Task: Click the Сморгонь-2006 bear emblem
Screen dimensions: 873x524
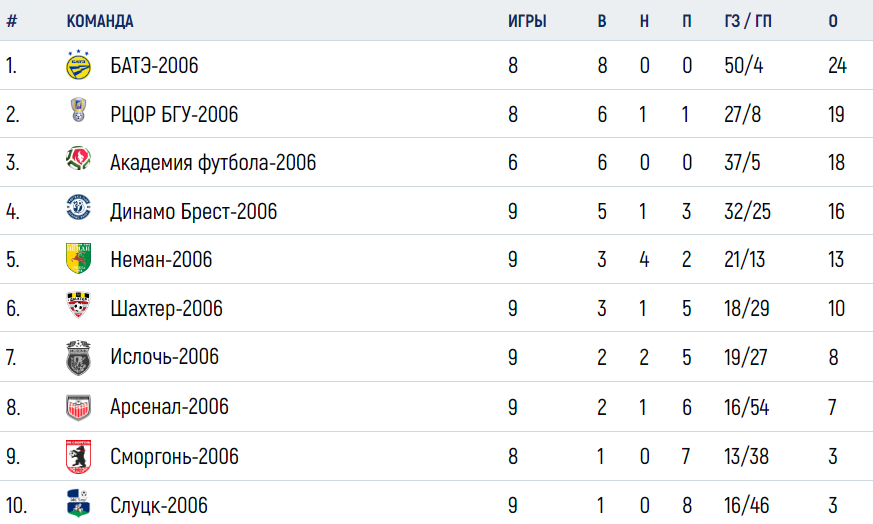Action: coord(79,457)
